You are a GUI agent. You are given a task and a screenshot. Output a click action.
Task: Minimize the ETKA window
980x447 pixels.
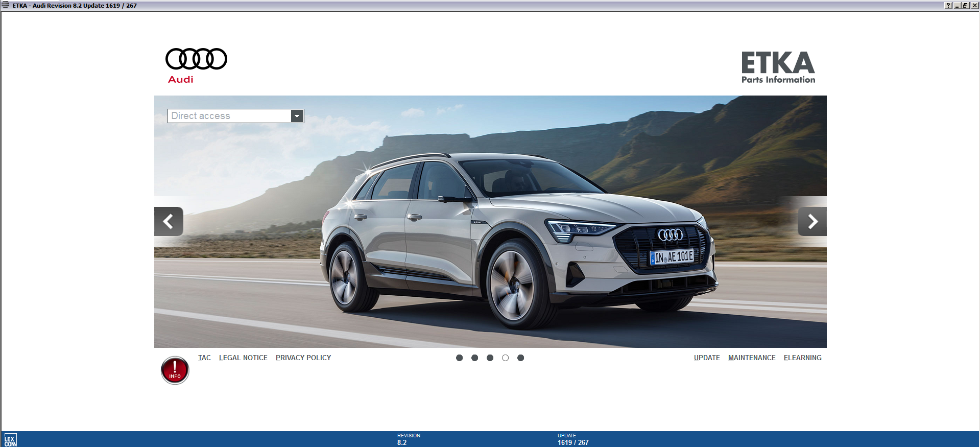[957, 5]
